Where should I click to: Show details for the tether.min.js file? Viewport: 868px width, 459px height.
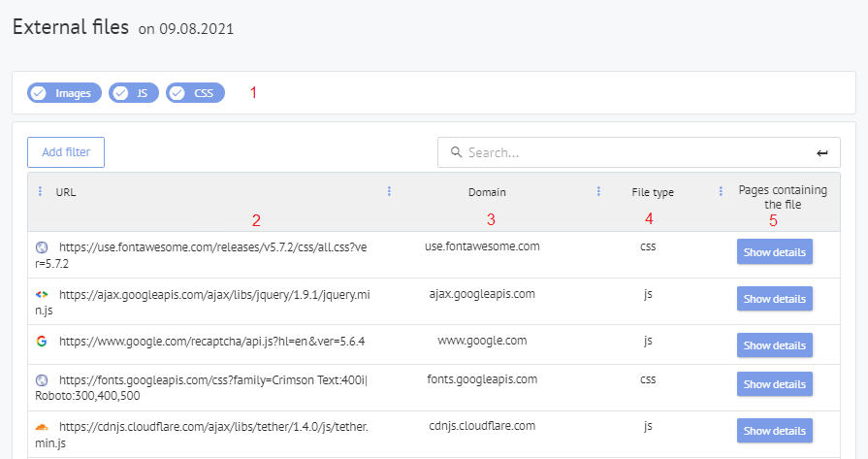pos(774,430)
